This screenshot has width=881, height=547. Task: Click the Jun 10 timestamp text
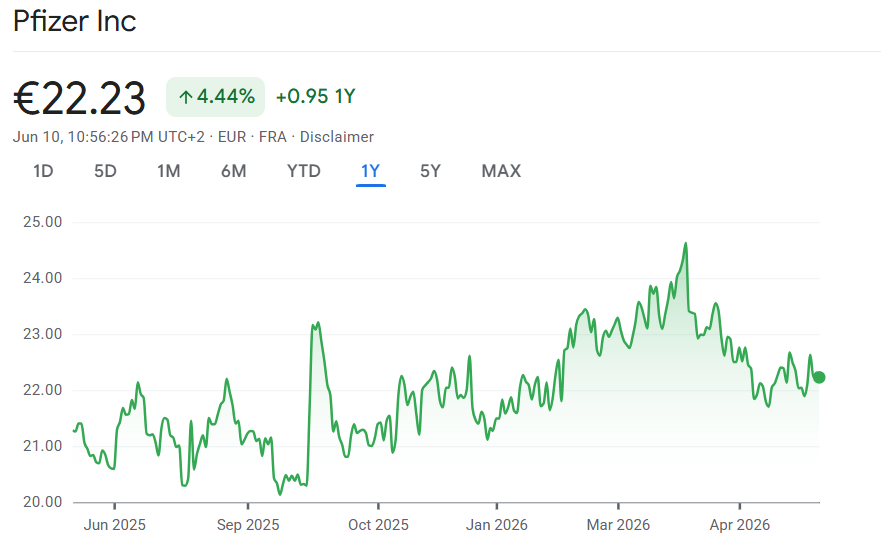[x=108, y=137]
